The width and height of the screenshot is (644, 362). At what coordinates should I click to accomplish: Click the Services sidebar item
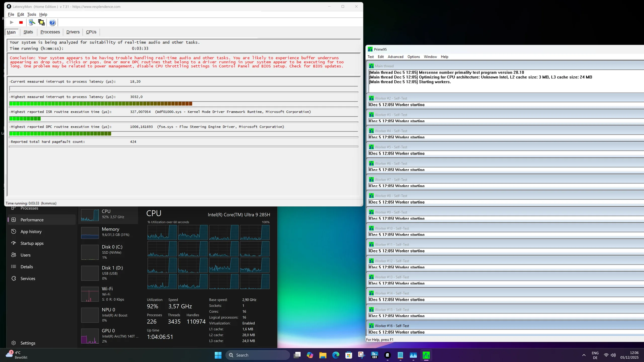(28, 278)
